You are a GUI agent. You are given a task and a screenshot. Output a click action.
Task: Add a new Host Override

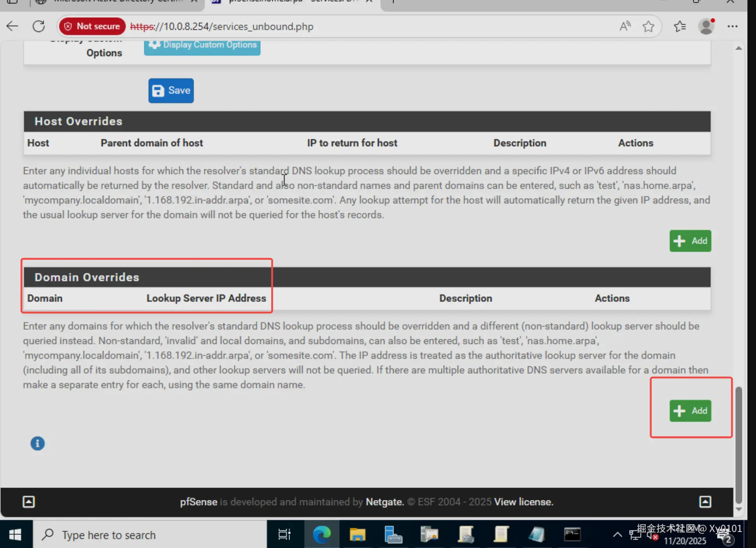click(x=690, y=241)
